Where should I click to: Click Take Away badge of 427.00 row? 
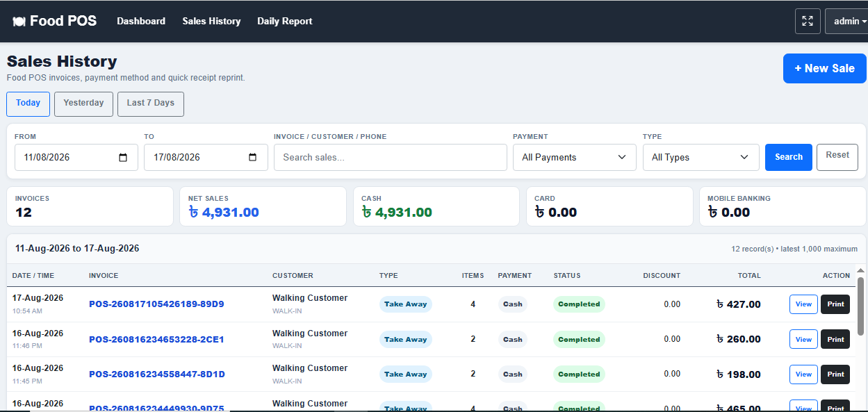coord(406,304)
